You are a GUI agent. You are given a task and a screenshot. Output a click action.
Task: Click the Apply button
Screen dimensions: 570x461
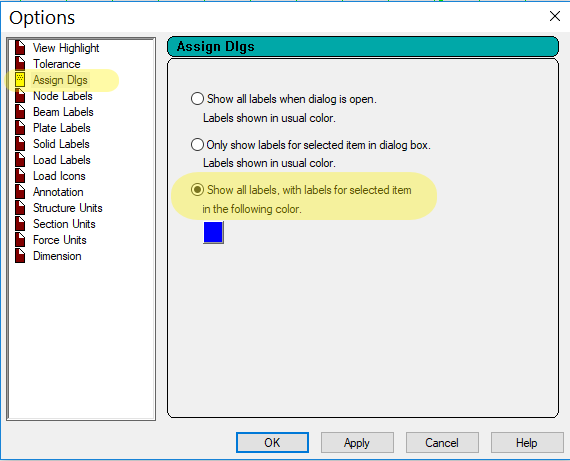(x=357, y=442)
